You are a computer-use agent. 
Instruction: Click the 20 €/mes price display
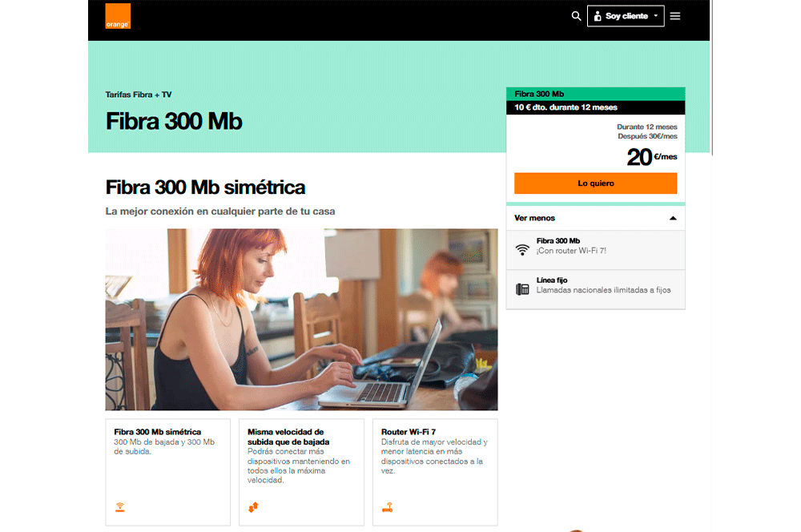point(650,157)
